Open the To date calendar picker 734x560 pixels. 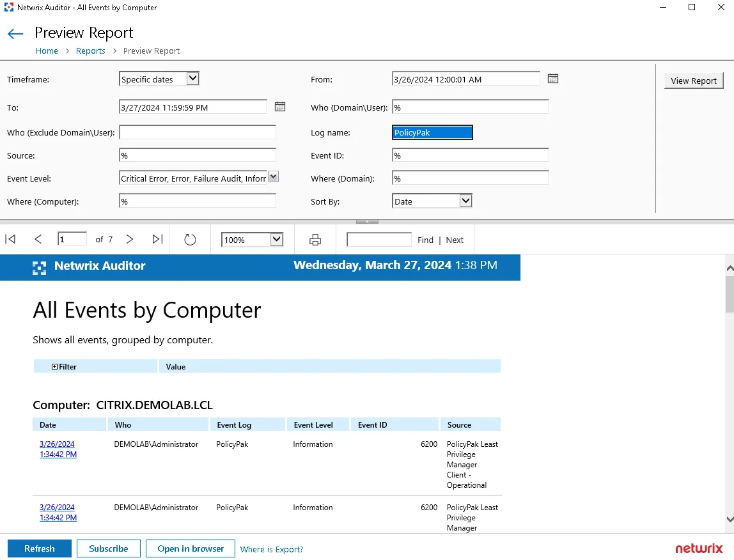(279, 107)
